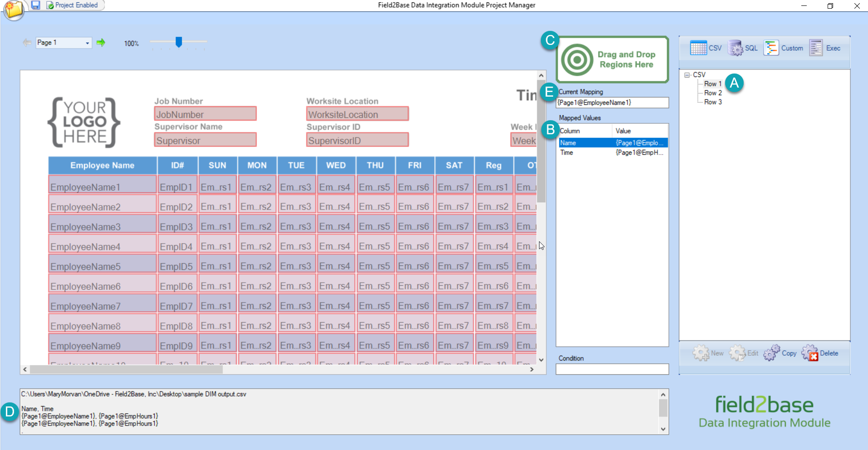Viewport: 868px width, 450px height.
Task: Click the ID# column header
Action: pyautogui.click(x=177, y=166)
